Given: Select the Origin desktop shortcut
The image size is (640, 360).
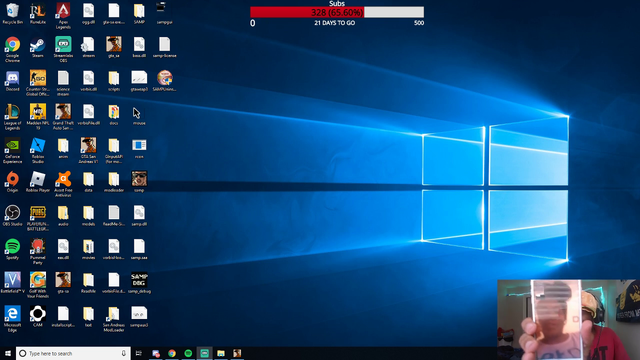Looking at the screenshot, I should (13, 182).
